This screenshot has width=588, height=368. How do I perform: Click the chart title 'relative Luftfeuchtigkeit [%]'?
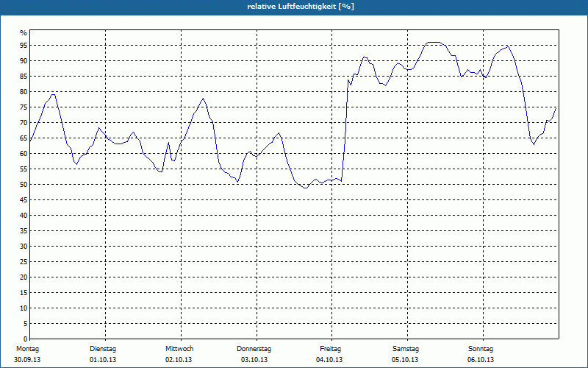(x=301, y=7)
